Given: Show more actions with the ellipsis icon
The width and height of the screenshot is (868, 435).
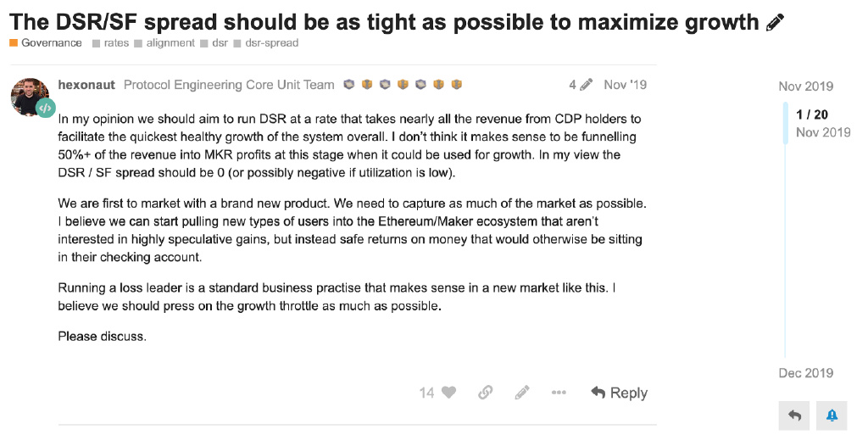Looking at the screenshot, I should coord(559,393).
